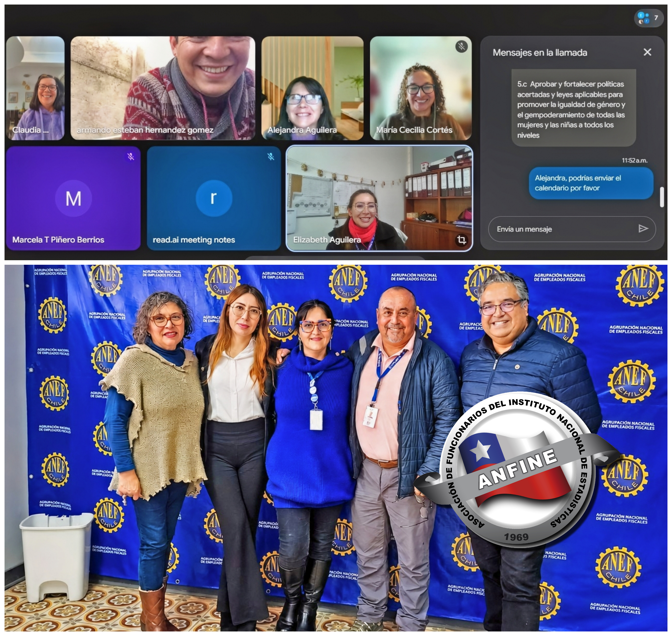
Task: Click the name label Marcela T Piñero Berrios
Action: (58, 240)
